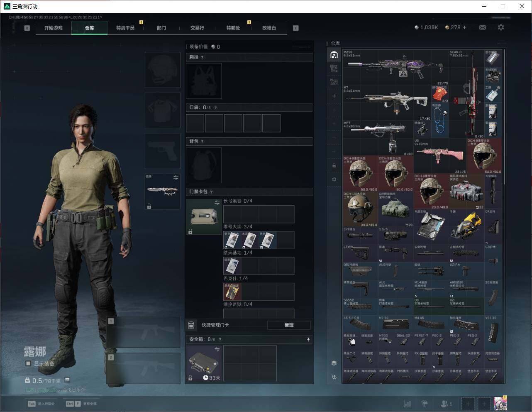Click the plus next to 278 currency

[x=464, y=27]
